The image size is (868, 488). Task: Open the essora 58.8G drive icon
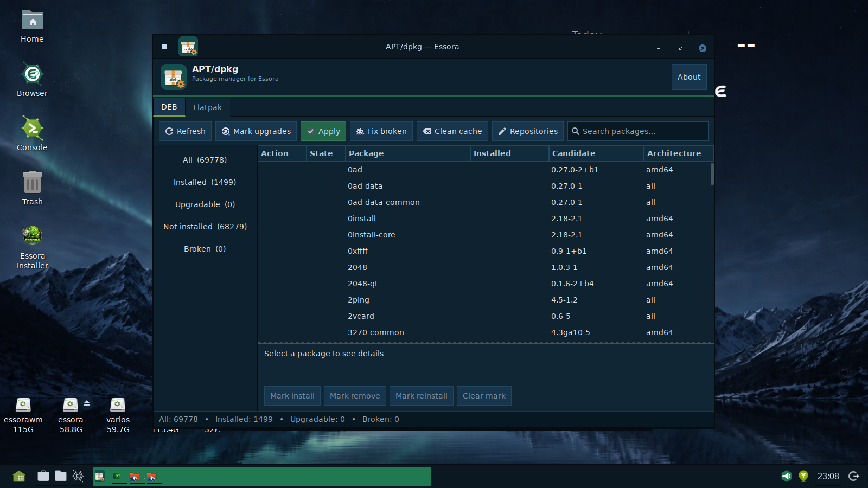pyautogui.click(x=71, y=415)
